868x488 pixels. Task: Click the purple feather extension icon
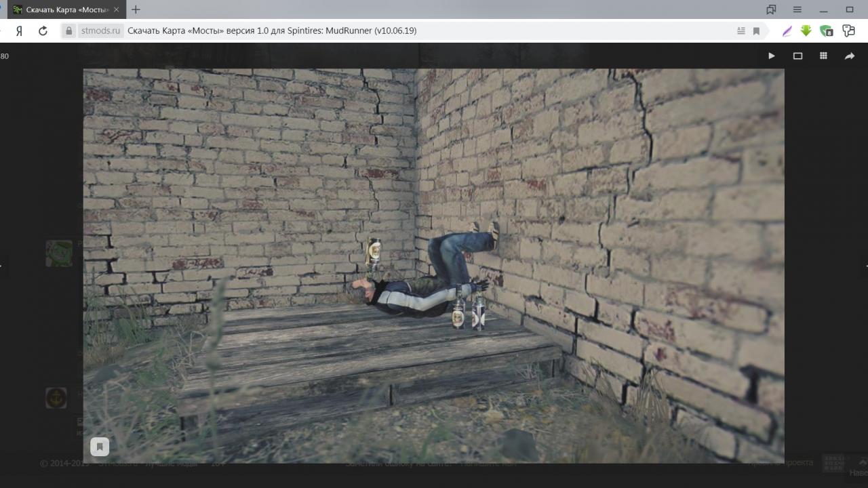click(x=787, y=30)
